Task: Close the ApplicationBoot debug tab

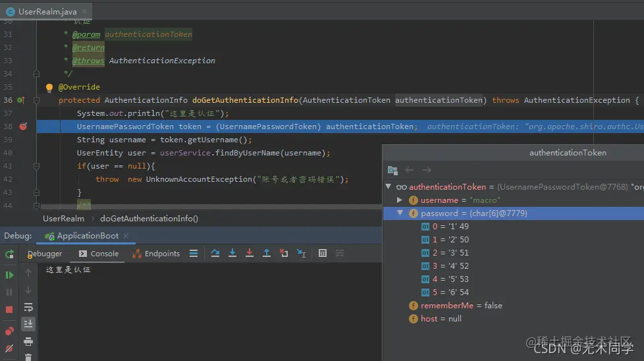Action: 126,236
